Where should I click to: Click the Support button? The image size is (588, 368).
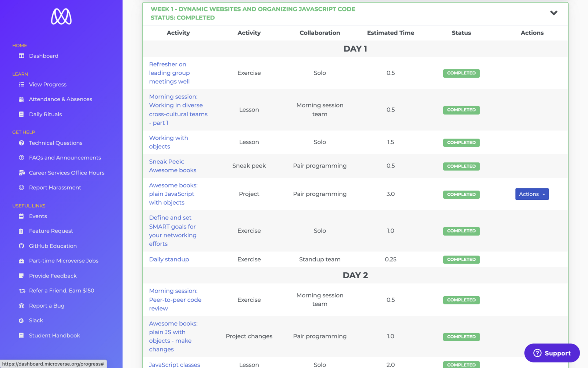[552, 353]
